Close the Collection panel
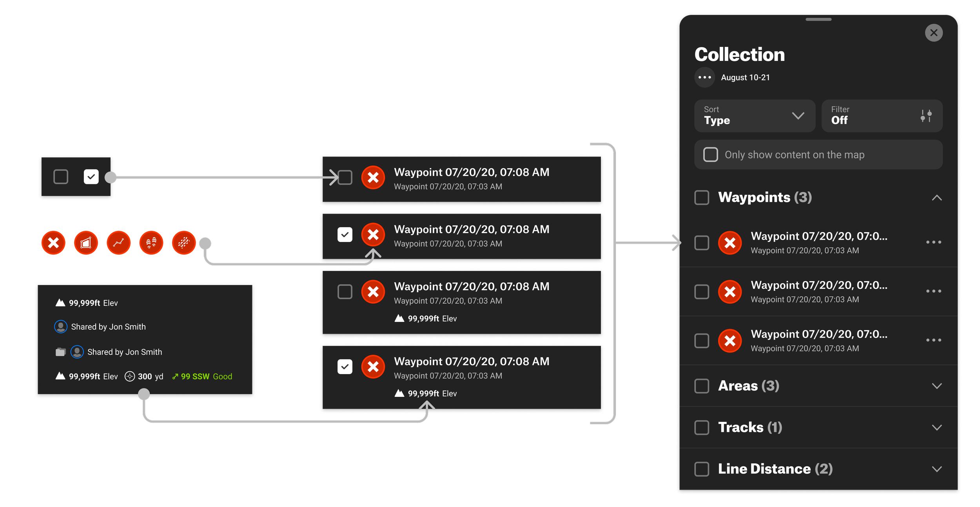The width and height of the screenshot is (980, 507). tap(934, 33)
